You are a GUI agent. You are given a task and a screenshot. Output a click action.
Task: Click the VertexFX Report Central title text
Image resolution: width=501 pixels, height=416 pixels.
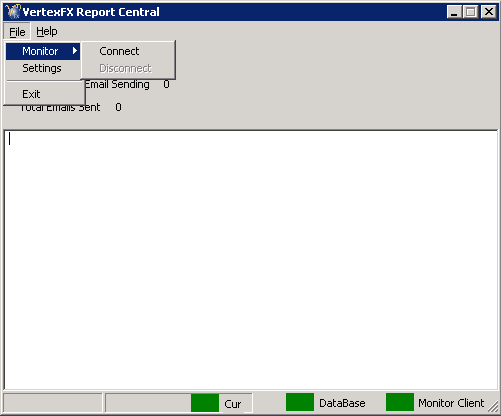click(91, 12)
